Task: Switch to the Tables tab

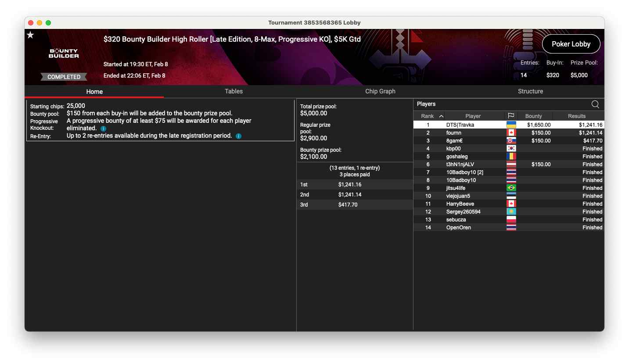Action: pos(234,91)
